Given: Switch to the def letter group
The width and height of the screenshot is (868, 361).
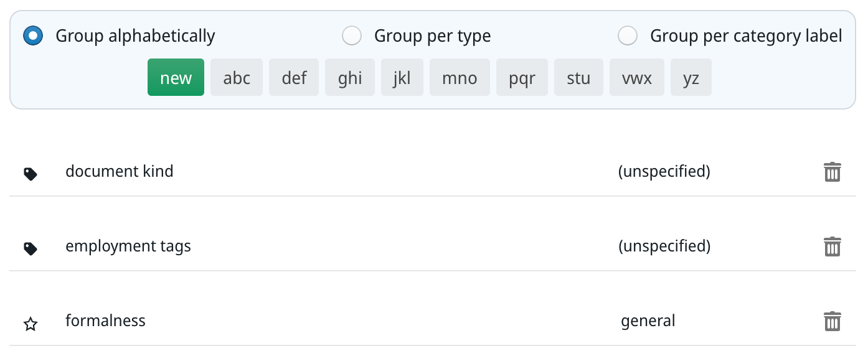Looking at the screenshot, I should (x=294, y=78).
